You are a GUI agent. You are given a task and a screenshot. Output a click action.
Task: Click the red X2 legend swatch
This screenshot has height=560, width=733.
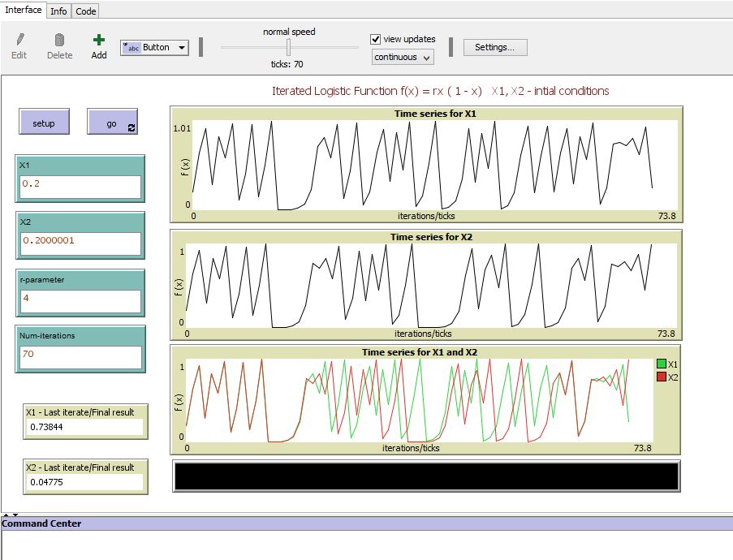[661, 377]
